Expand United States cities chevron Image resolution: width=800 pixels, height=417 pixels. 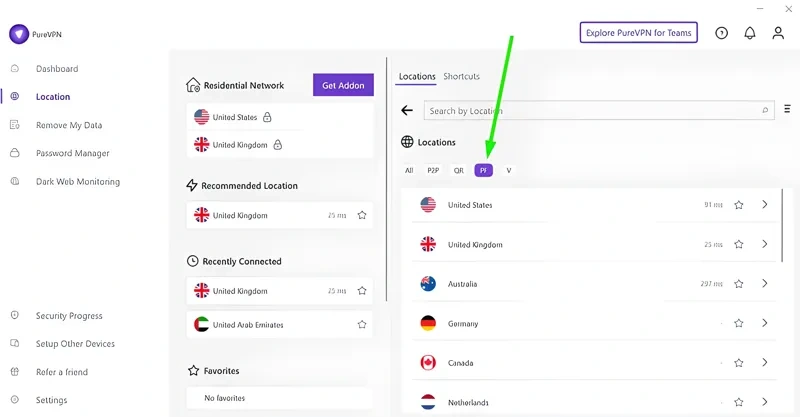pyautogui.click(x=765, y=205)
